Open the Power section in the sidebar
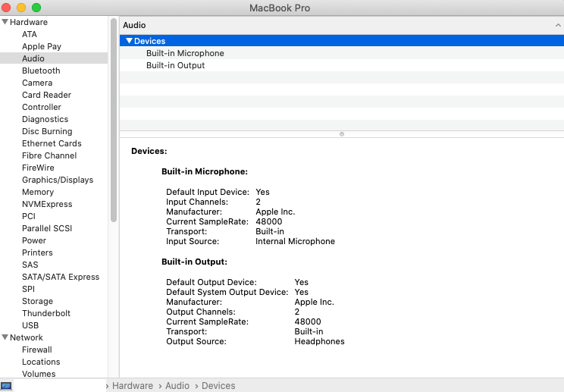This screenshot has width=564, height=392. 34,240
